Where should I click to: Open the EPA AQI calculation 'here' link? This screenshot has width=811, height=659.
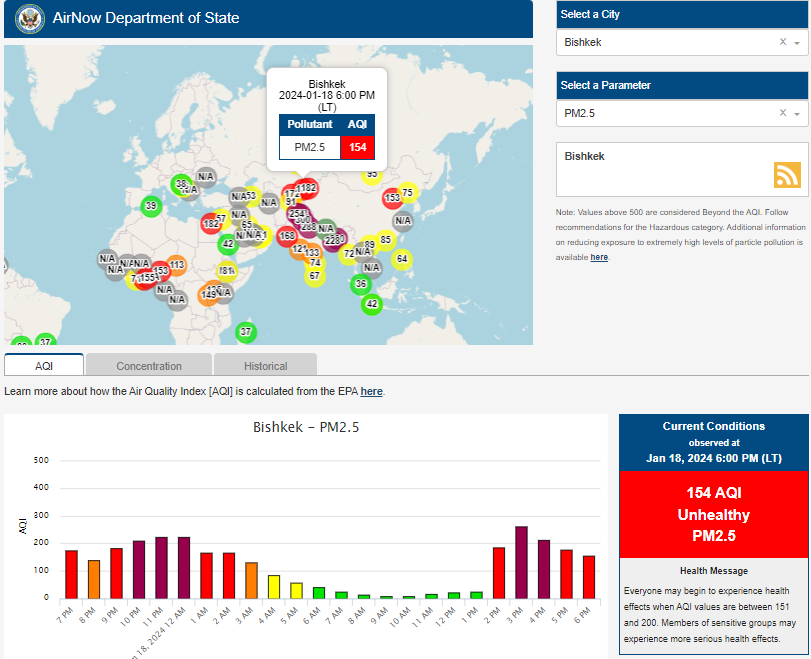click(371, 391)
